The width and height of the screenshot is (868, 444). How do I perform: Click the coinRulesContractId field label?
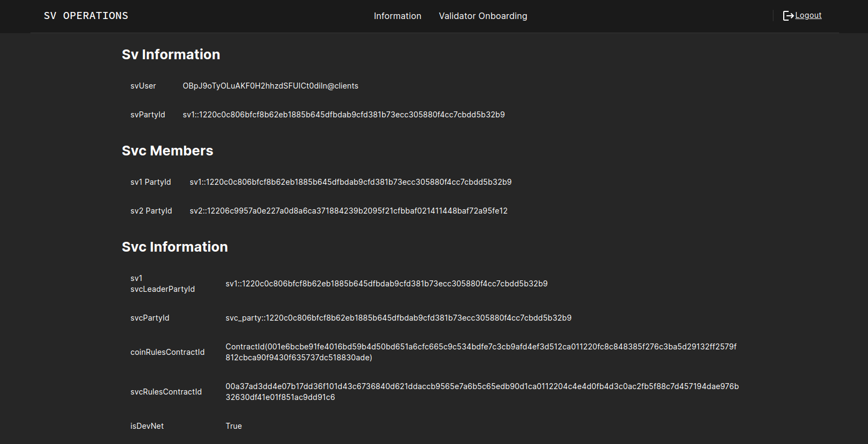click(167, 352)
